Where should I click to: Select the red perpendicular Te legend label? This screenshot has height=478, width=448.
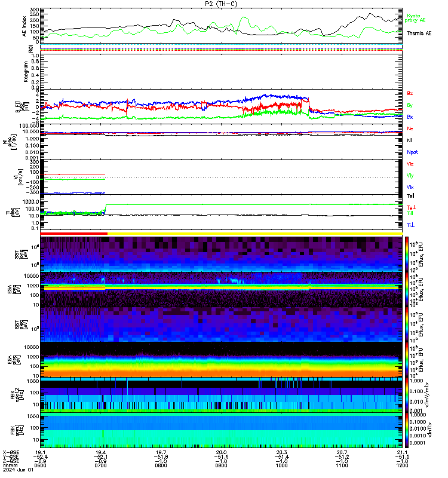[411, 207]
